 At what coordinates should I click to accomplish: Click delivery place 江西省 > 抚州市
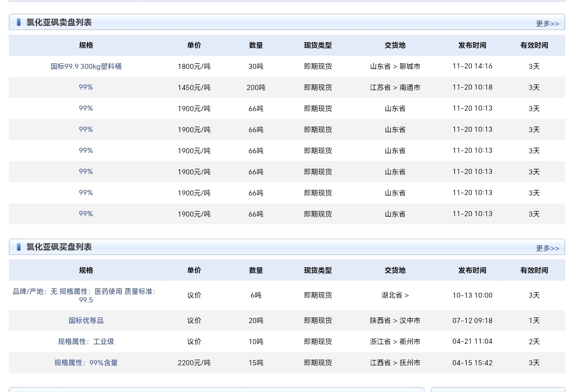point(395,362)
